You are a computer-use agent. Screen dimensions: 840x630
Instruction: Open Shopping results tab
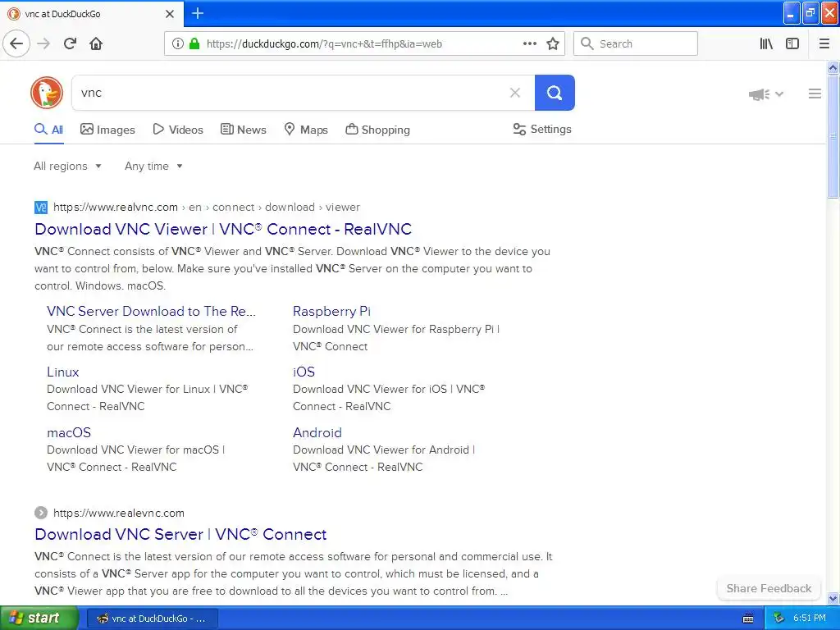[x=377, y=130]
